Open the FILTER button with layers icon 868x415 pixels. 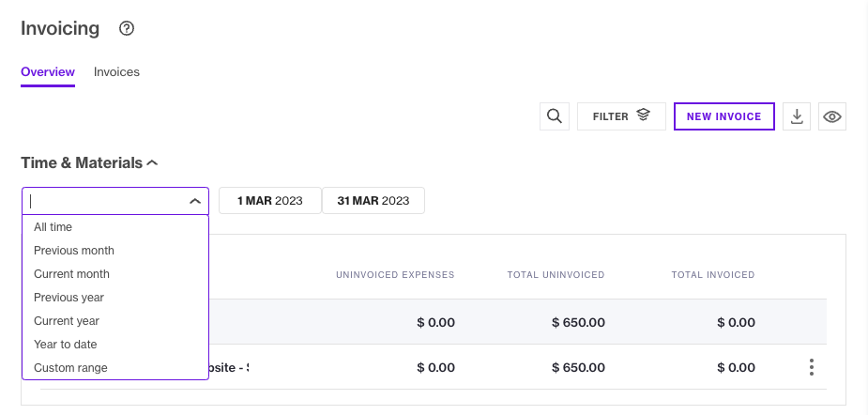coord(621,116)
